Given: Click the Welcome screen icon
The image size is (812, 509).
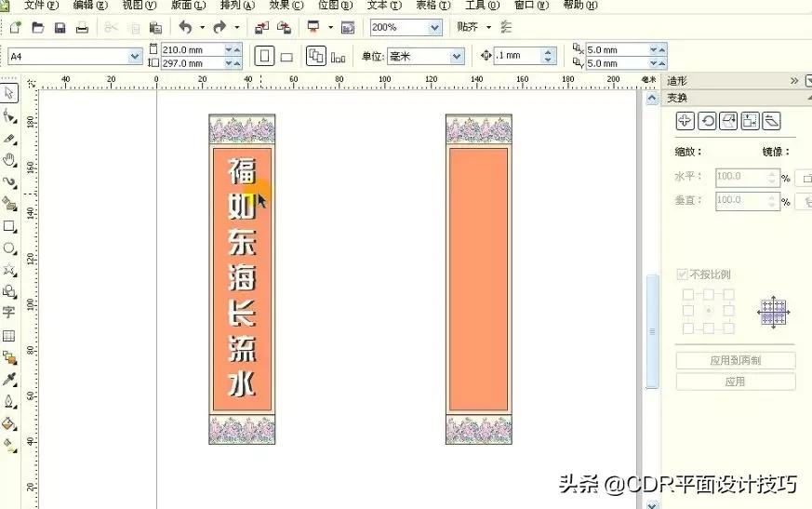Looking at the screenshot, I should [x=348, y=28].
